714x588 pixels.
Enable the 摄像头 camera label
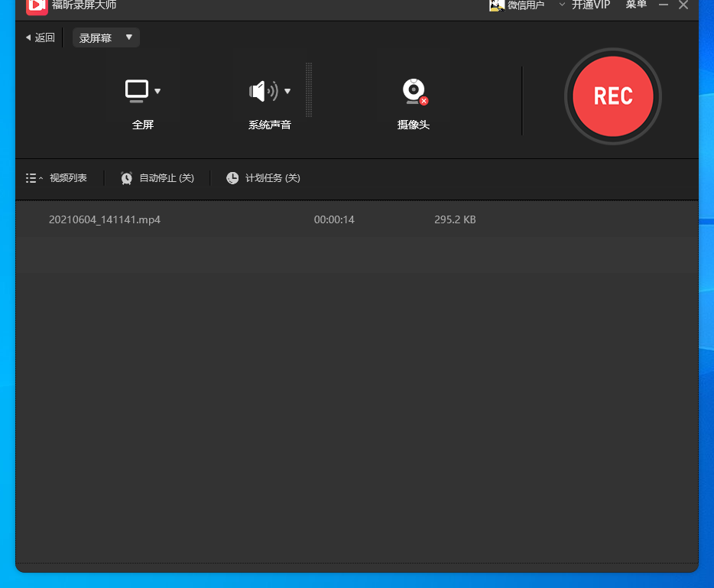(x=413, y=125)
